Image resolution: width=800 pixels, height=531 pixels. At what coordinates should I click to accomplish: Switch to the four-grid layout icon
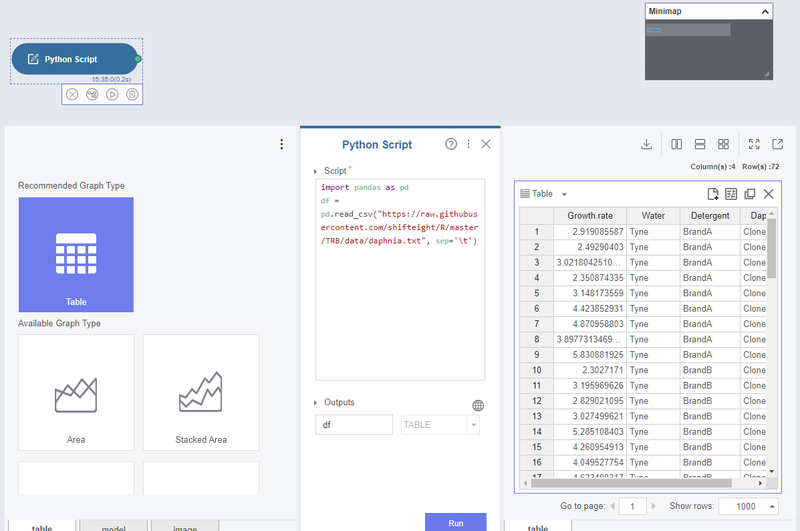point(723,145)
